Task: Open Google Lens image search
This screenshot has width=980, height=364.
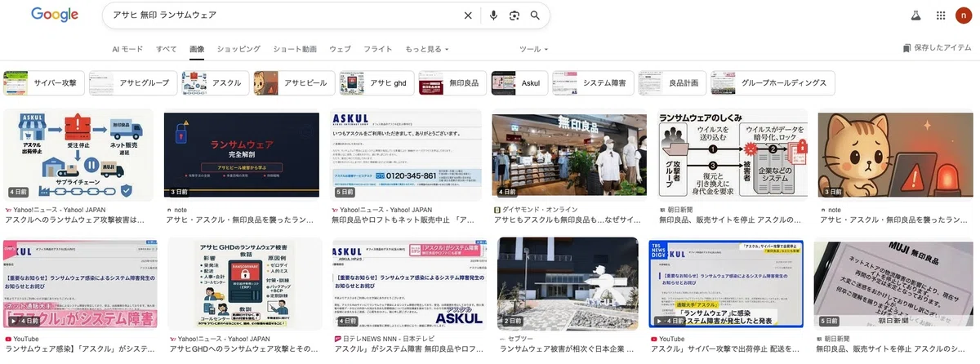Action: pyautogui.click(x=514, y=15)
